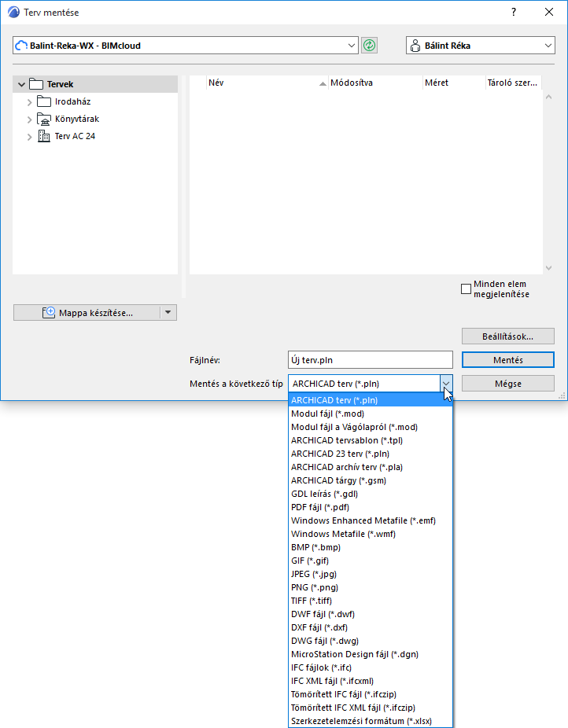Click the Mappa készítése... button

(x=87, y=312)
